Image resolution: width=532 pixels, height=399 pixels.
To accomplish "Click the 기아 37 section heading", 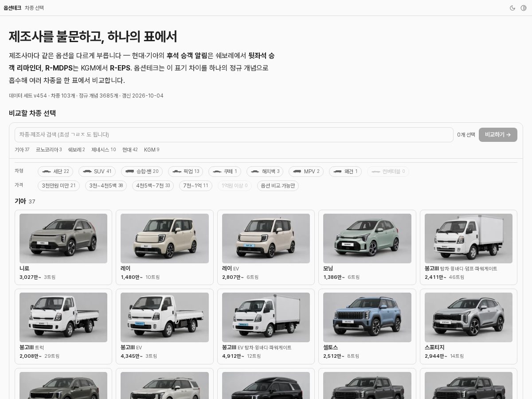I will tap(25, 201).
